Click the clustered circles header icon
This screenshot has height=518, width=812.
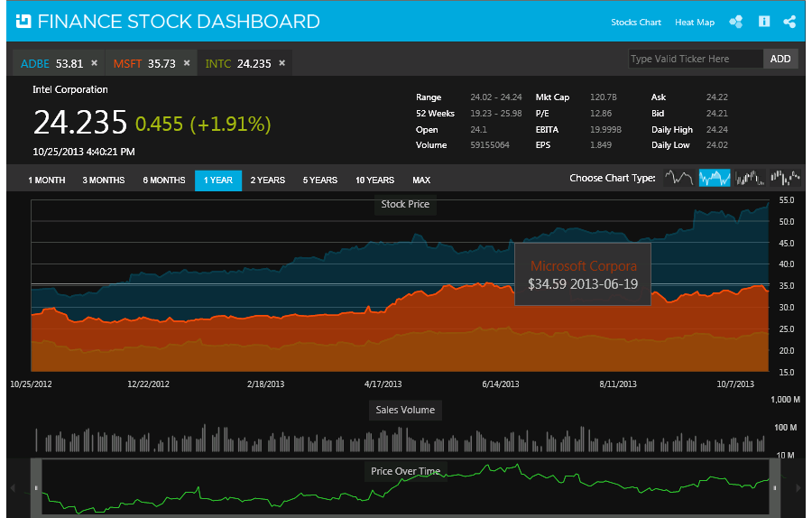[736, 22]
